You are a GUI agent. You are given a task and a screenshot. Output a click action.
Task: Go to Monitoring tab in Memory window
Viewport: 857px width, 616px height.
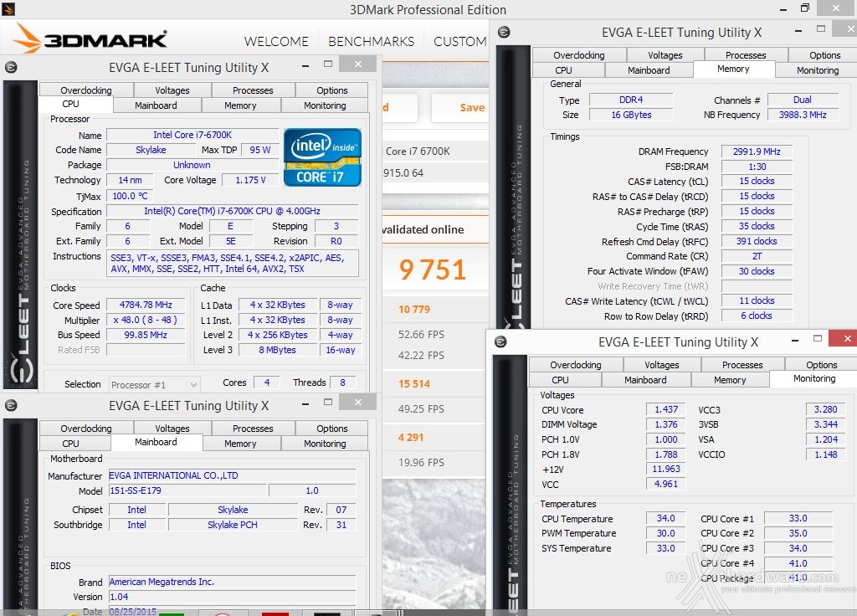pos(818,70)
